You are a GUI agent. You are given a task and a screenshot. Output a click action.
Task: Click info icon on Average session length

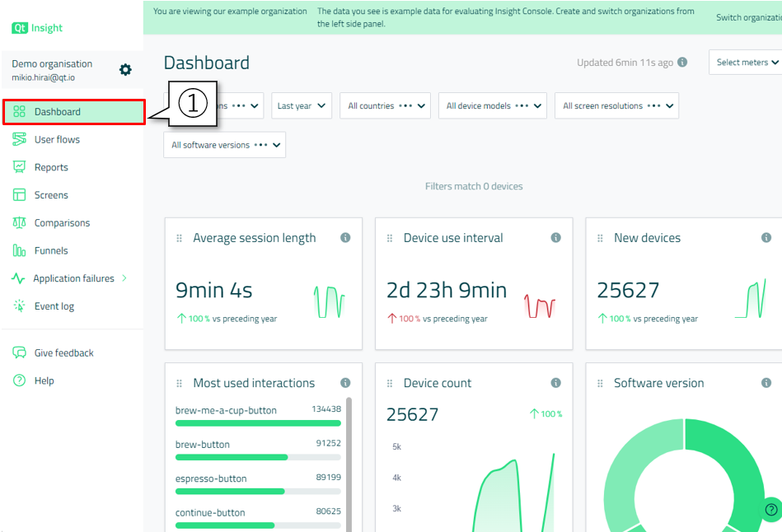pos(345,238)
